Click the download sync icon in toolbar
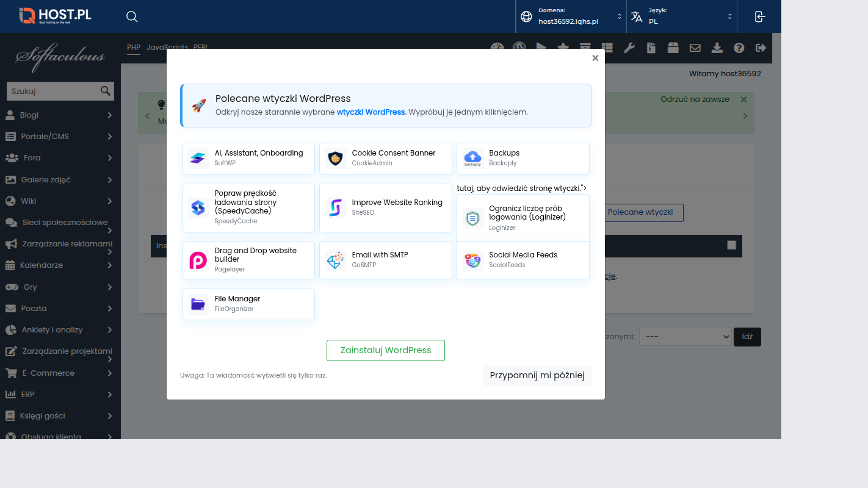Screen dimensions: 868x488 [717, 48]
